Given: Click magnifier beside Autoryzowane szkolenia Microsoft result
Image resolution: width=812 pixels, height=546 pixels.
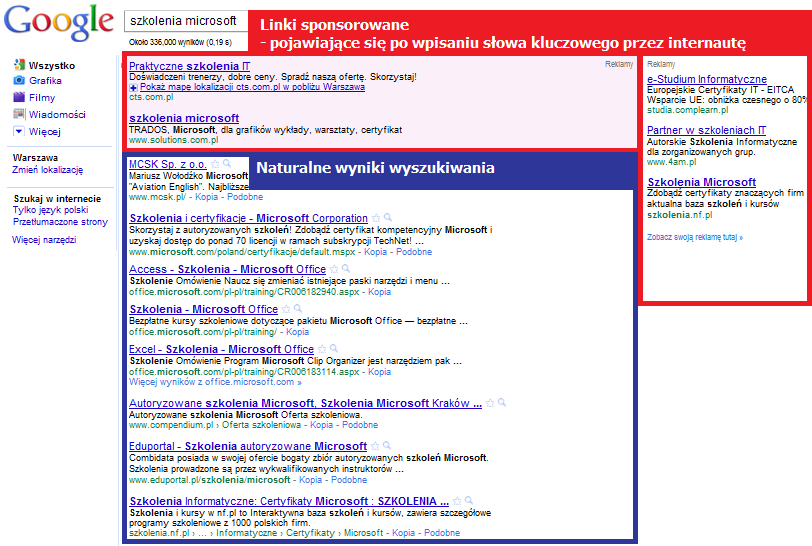Looking at the screenshot, I should [x=502, y=403].
